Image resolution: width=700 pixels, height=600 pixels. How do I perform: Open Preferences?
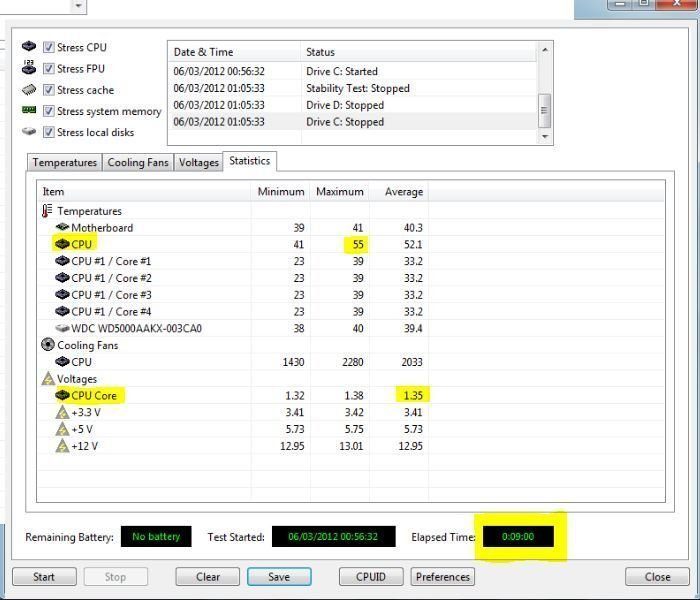pos(443,577)
